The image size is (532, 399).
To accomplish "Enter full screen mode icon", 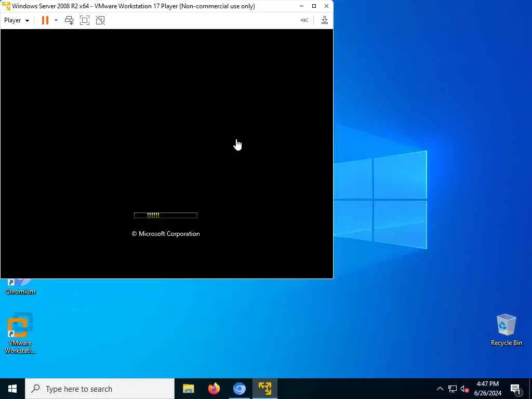I will [x=85, y=20].
